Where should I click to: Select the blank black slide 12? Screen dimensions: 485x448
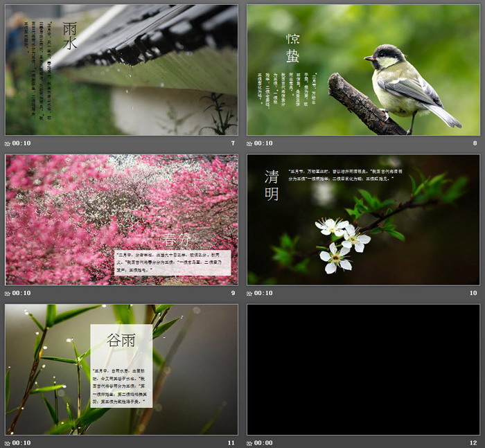click(x=363, y=369)
